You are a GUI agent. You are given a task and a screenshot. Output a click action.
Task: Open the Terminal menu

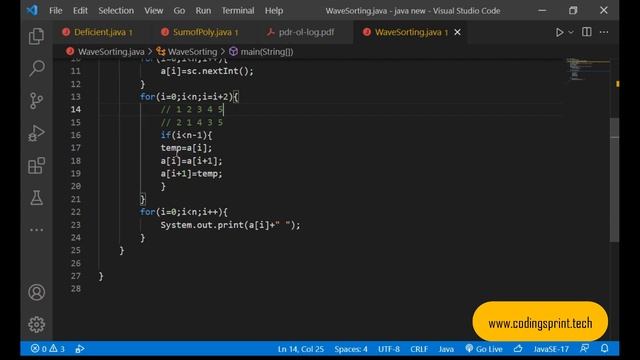coord(238,11)
